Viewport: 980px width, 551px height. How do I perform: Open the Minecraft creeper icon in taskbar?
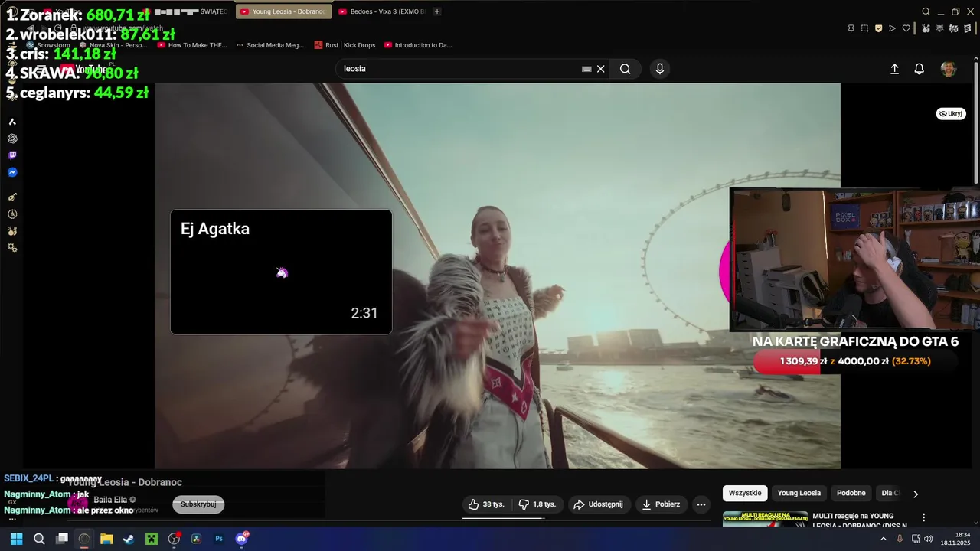(152, 539)
